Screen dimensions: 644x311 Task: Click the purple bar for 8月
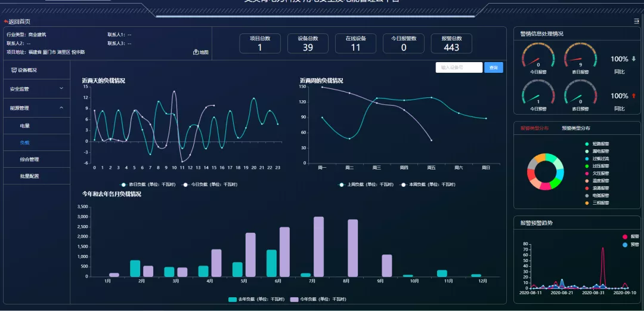(x=353, y=248)
